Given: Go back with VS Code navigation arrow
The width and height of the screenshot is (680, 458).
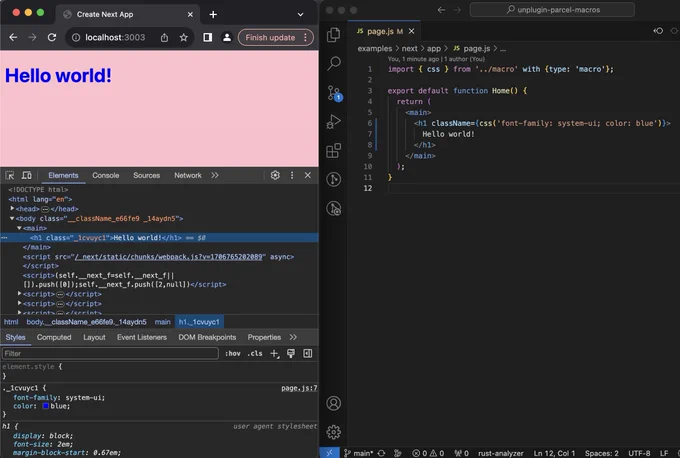Looking at the screenshot, I should (441, 10).
